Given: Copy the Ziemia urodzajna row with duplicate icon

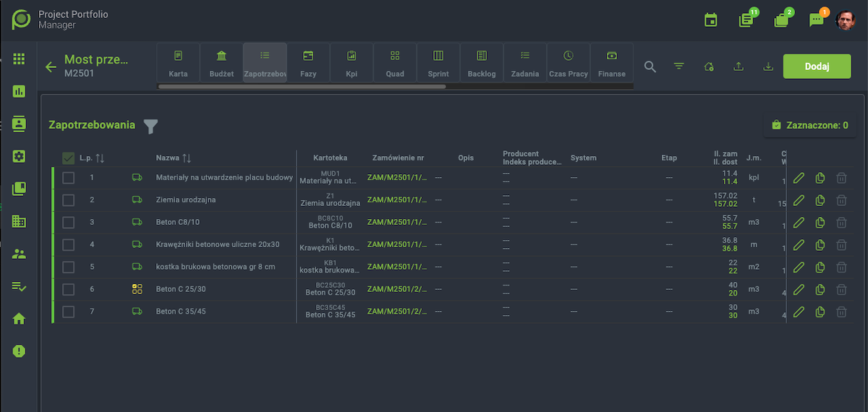Looking at the screenshot, I should (820, 201).
